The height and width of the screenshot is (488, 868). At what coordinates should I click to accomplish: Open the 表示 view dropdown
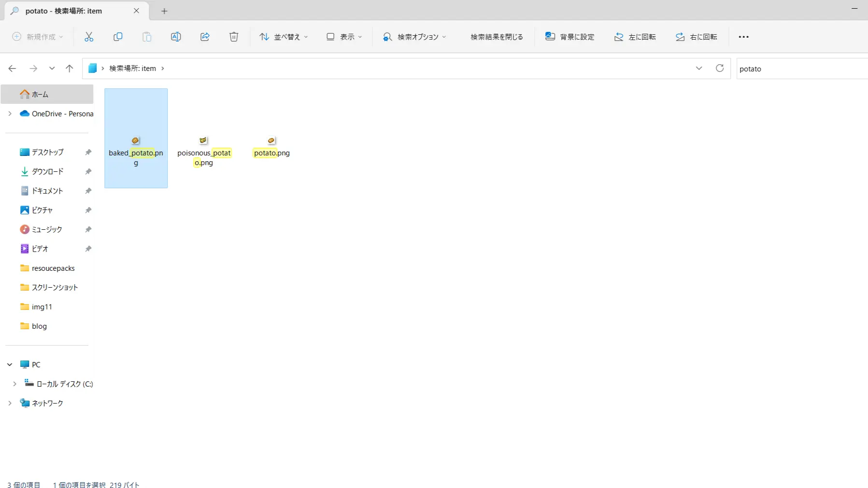coord(344,37)
